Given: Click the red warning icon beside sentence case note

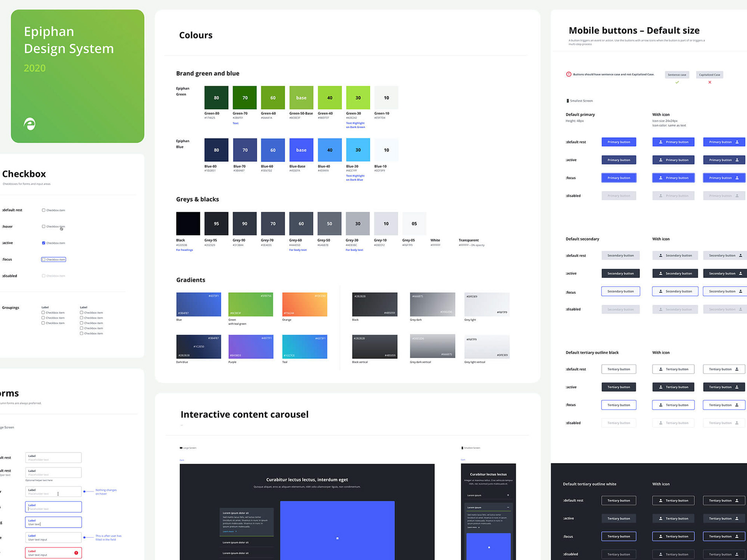Looking at the screenshot, I should pyautogui.click(x=569, y=74).
